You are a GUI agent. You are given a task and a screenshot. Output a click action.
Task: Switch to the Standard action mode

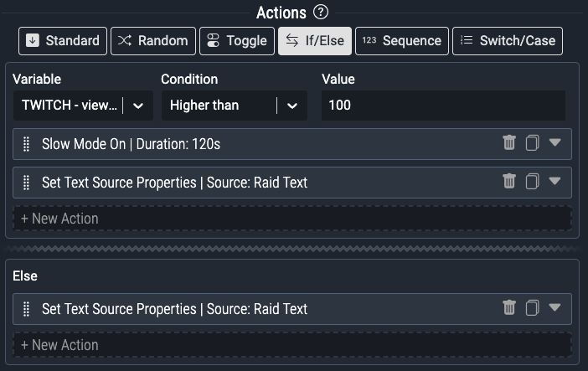coord(64,40)
